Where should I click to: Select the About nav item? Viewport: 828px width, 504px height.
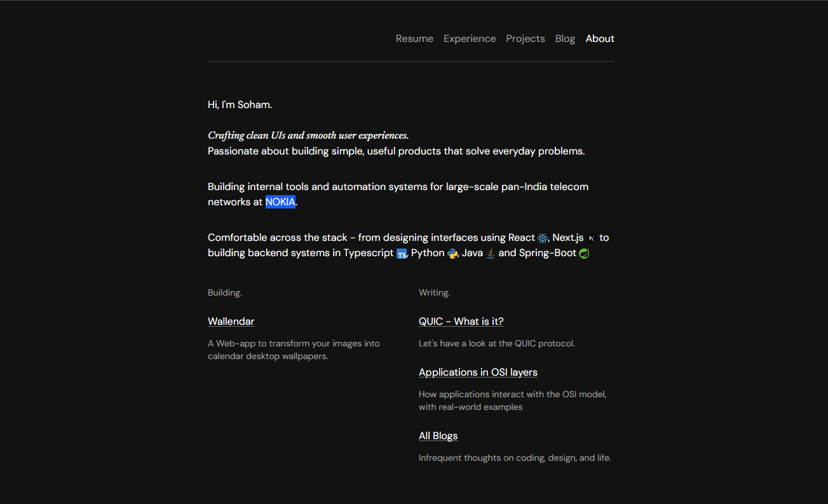click(600, 39)
